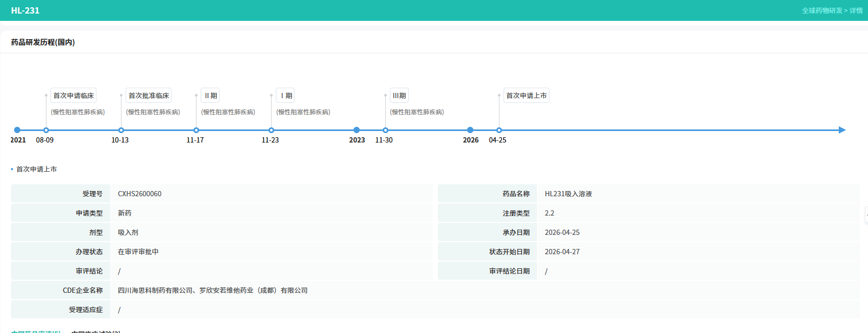Click the HL231吸入溶液 drug name value
This screenshot has width=868, height=333.
point(568,194)
